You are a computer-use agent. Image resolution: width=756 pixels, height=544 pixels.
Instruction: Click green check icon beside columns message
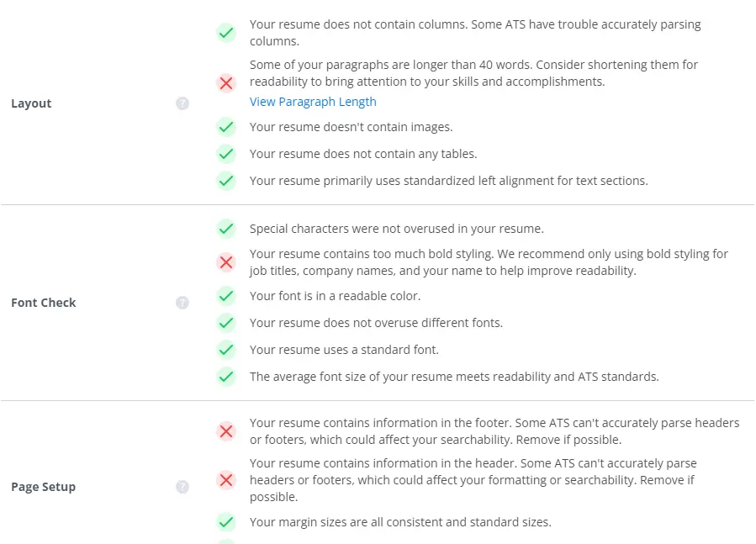(226, 33)
